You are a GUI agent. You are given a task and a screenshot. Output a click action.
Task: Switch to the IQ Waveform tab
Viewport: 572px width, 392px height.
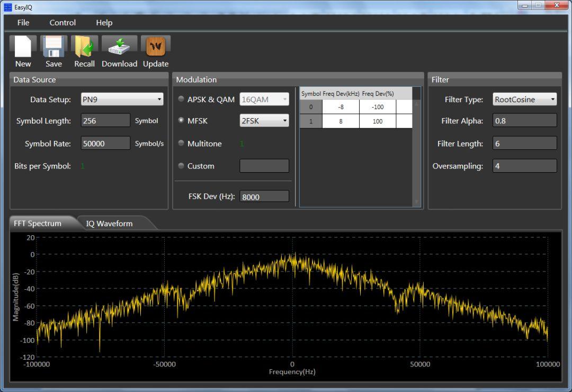coord(110,224)
